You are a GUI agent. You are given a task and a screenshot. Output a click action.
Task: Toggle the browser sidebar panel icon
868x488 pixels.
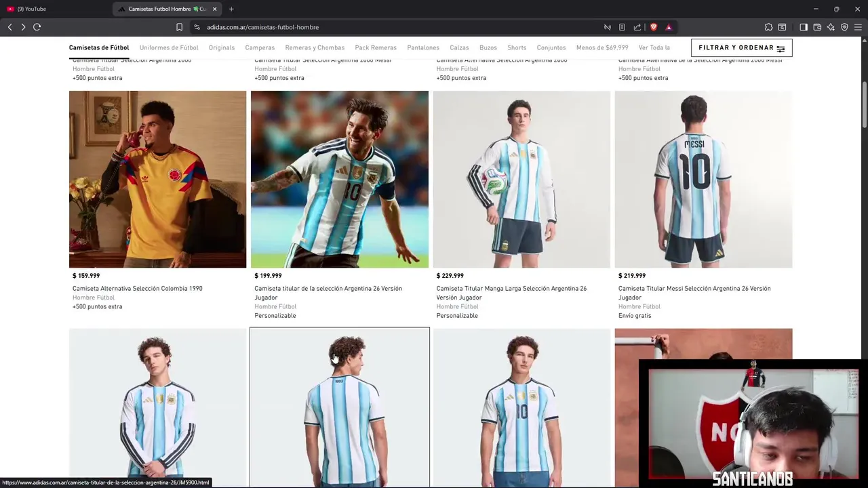(x=804, y=27)
